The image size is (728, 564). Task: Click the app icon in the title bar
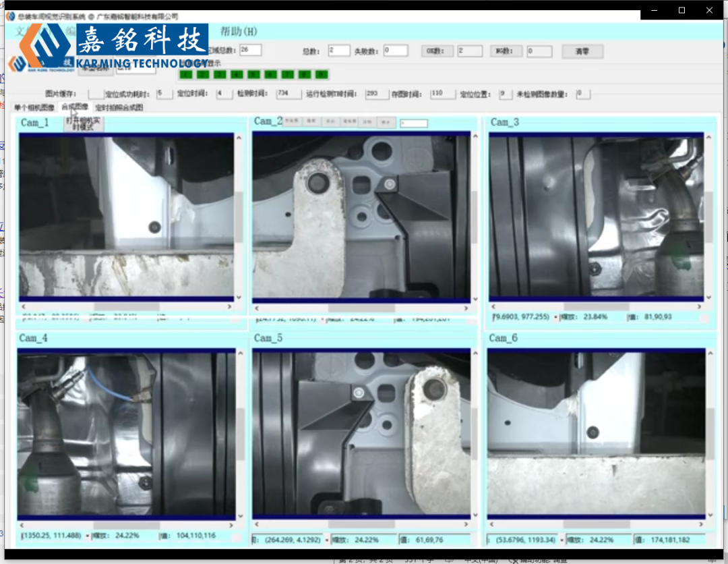[10, 16]
